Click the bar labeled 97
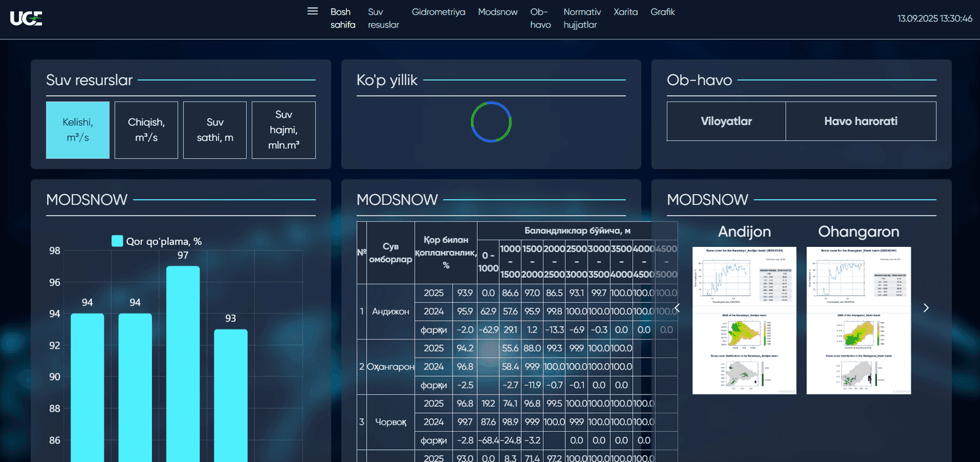This screenshot has width=980, height=462. tap(183, 364)
